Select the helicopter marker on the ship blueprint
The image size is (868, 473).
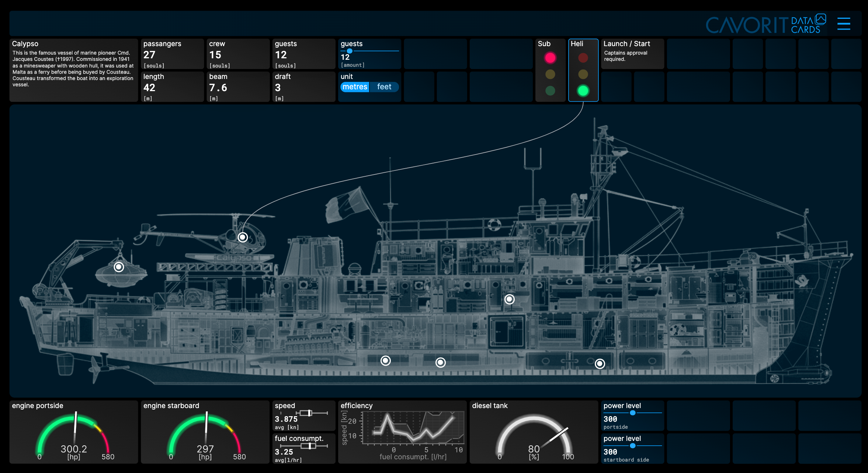pos(243,237)
